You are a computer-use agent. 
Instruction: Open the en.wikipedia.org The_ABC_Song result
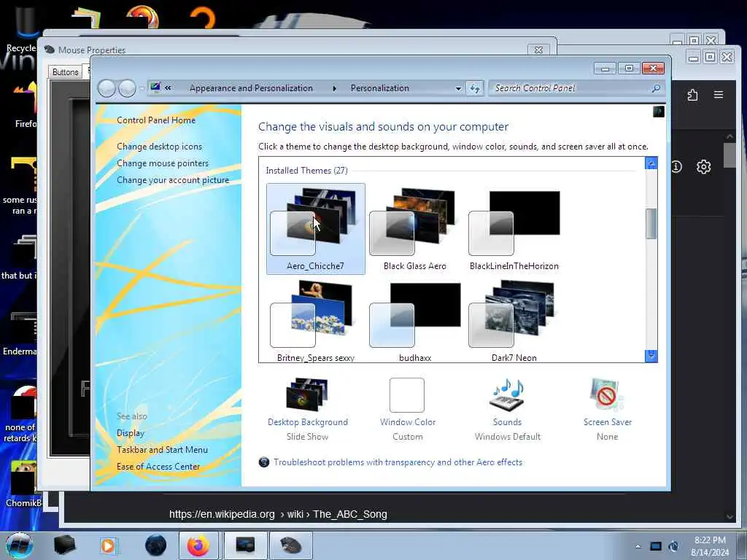click(278, 514)
